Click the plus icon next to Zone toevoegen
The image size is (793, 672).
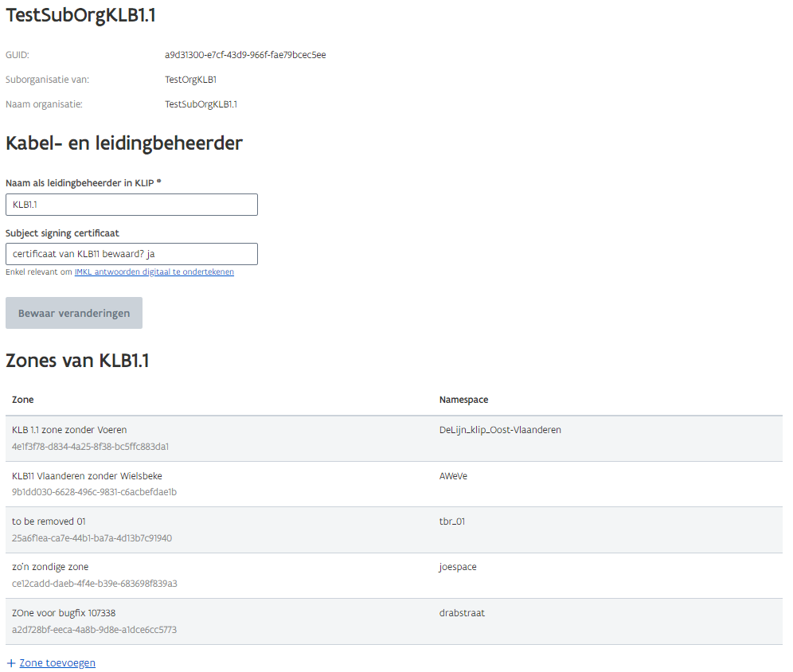pos(10,662)
